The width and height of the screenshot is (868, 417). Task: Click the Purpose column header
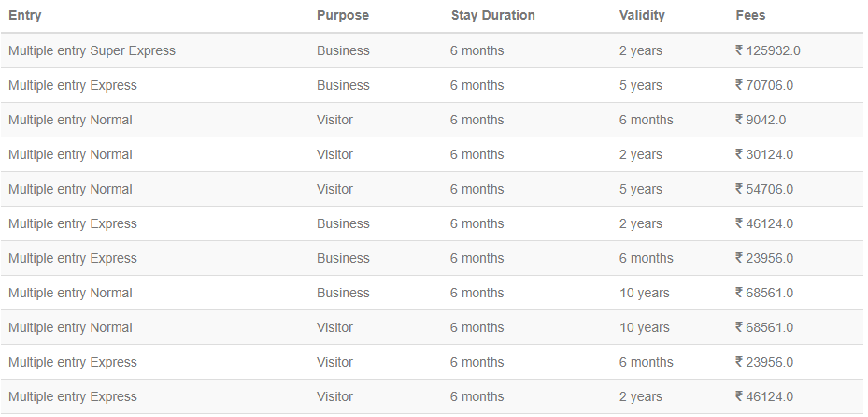pyautogui.click(x=343, y=16)
